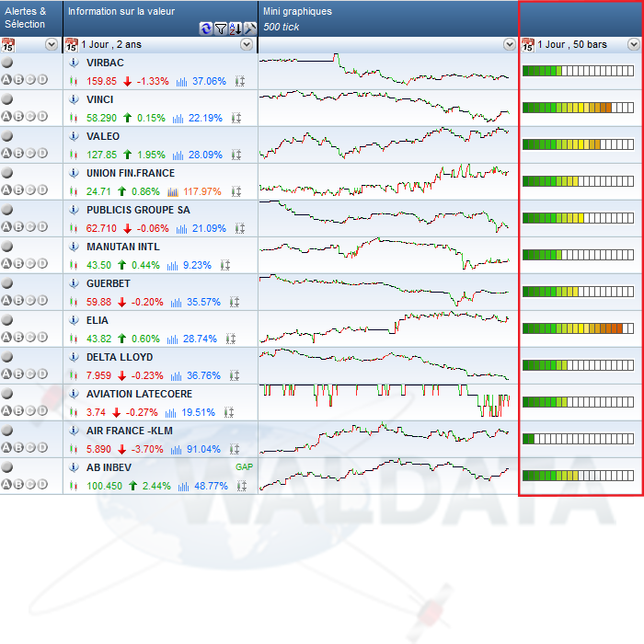Click price 159.85 in VIRBAC row
Viewport: 644px width, 644px height.
101,81
